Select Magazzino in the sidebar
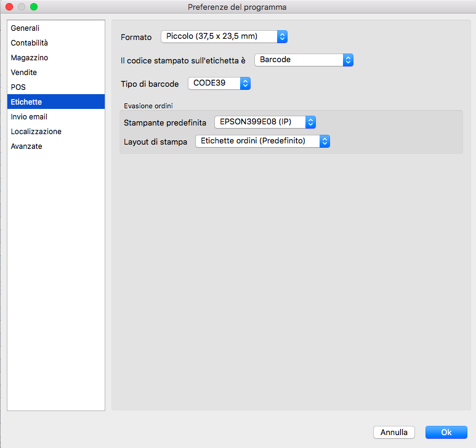Screen dimensions: 476x448 (30, 58)
